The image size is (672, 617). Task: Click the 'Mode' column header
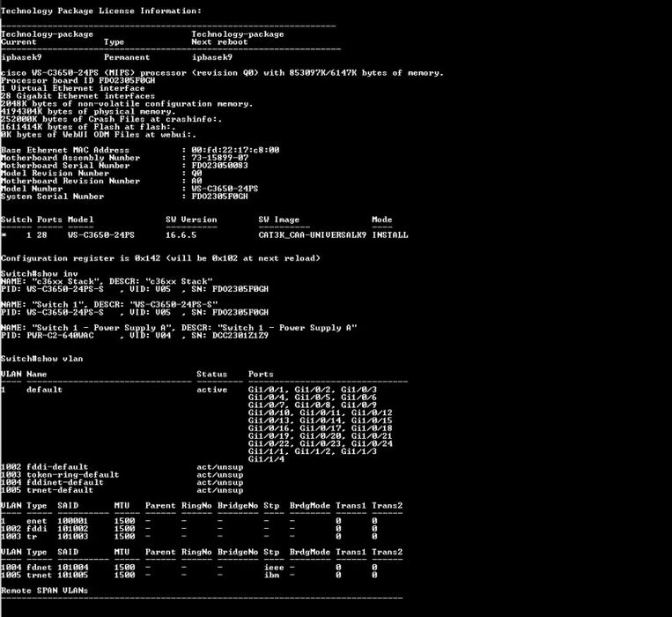pos(382,219)
